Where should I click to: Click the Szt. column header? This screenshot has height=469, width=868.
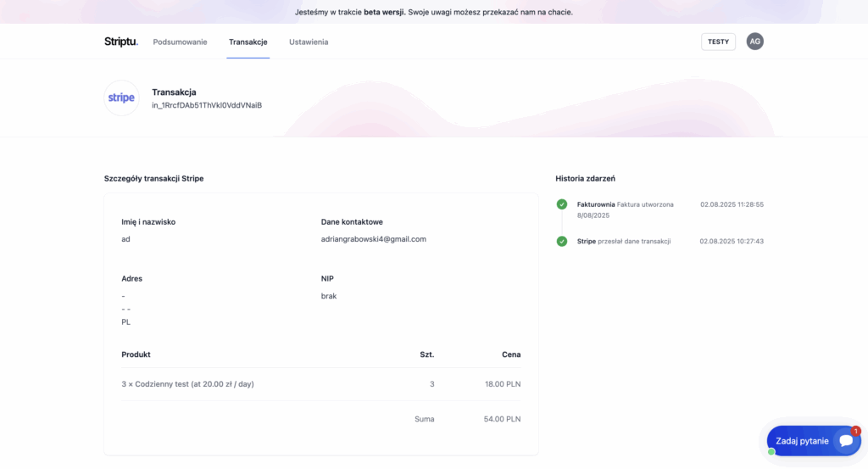[x=427, y=355]
